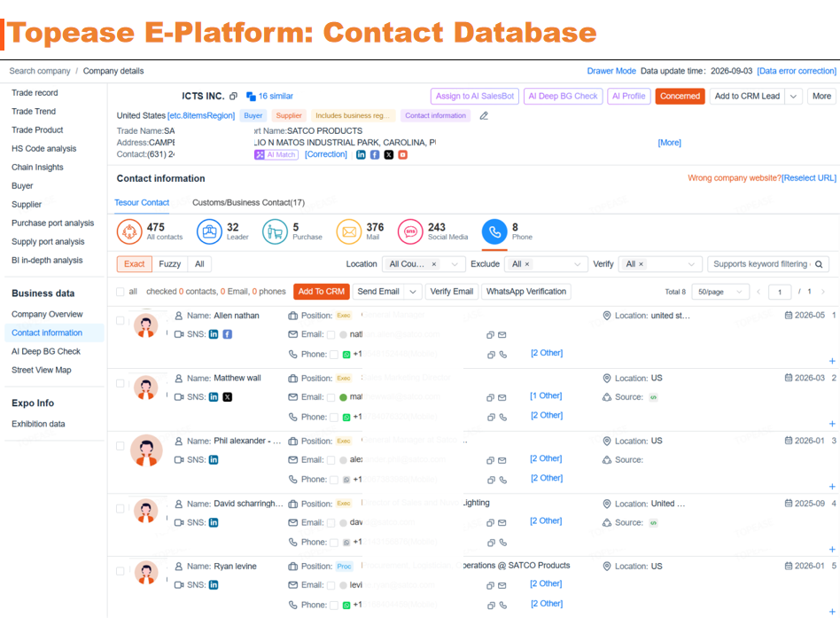Open Trade record in sidebar
840x618 pixels.
tap(35, 93)
